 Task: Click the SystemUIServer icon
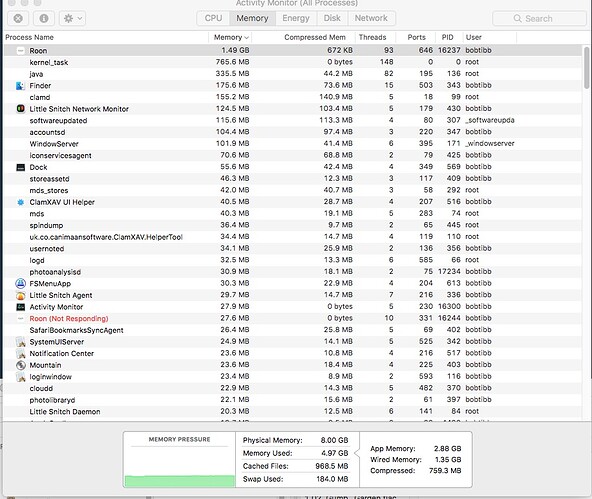point(21,342)
